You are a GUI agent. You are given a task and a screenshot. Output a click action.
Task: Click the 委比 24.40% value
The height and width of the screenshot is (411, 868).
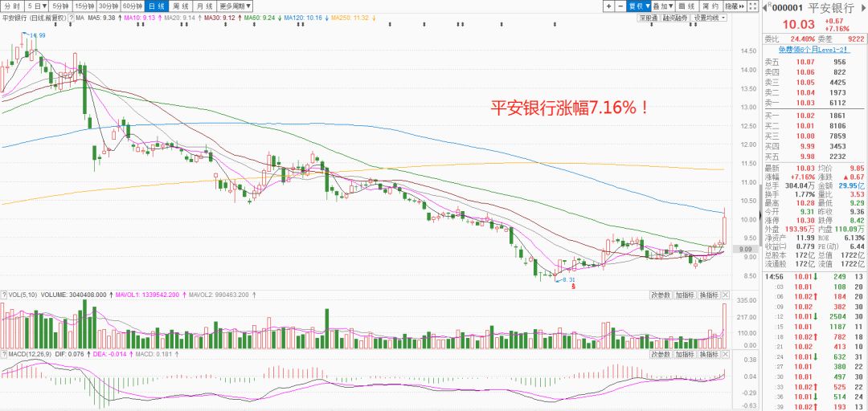click(802, 39)
